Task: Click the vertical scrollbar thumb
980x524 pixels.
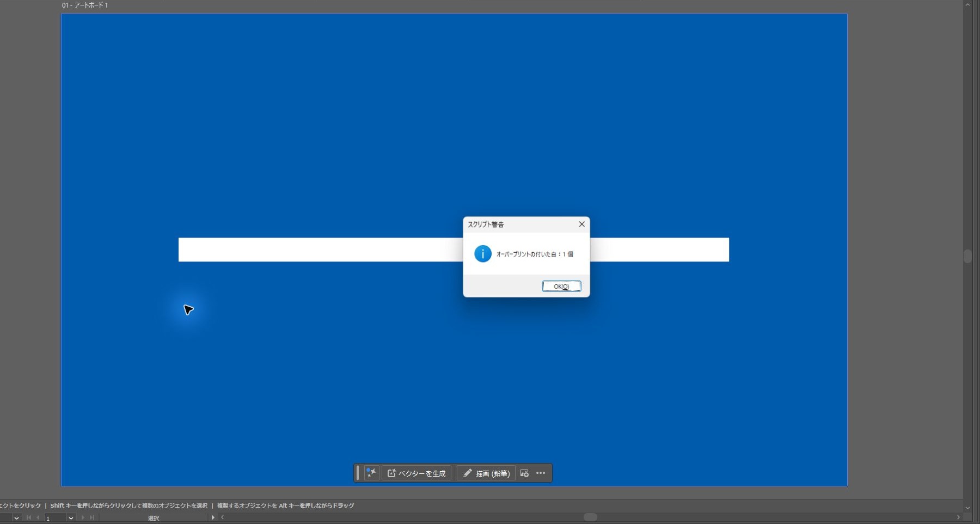Action: click(967, 257)
